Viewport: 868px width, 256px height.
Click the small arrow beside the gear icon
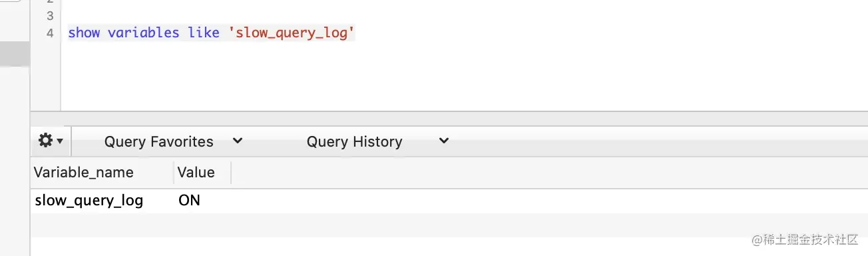click(x=60, y=141)
